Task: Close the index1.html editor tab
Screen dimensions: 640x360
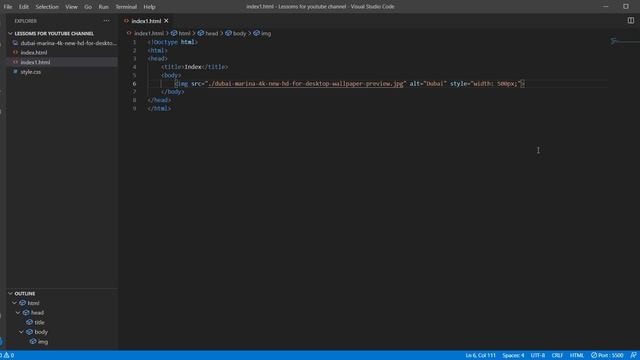Action: pyautogui.click(x=166, y=21)
